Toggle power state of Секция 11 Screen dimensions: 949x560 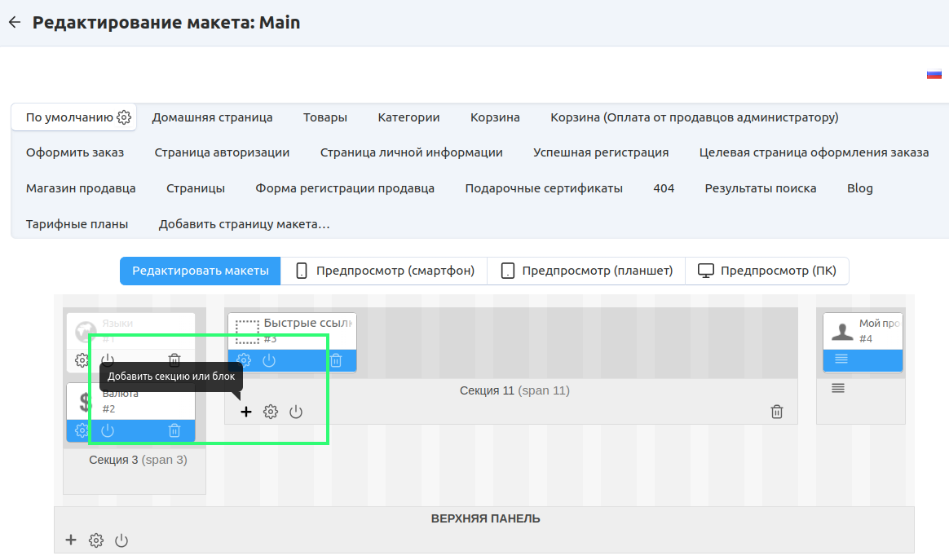click(296, 412)
